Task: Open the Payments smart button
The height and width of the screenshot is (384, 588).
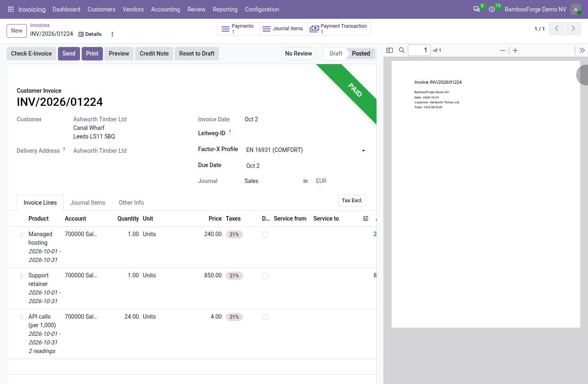Action: click(x=238, y=29)
